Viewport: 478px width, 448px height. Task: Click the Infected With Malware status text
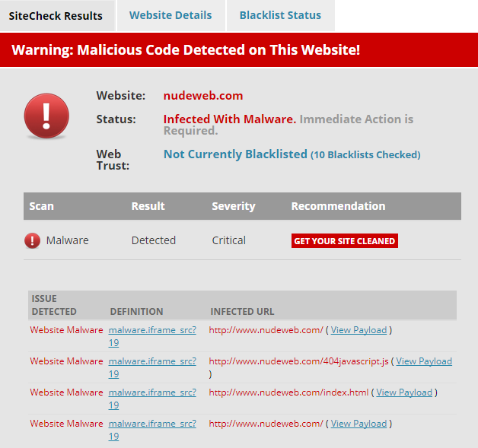230,119
